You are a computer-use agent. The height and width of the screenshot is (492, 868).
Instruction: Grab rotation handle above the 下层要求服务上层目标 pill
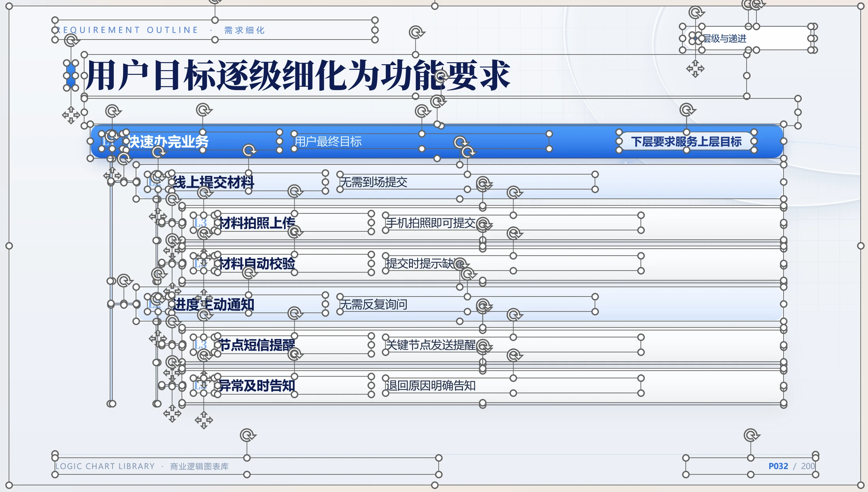point(687,110)
